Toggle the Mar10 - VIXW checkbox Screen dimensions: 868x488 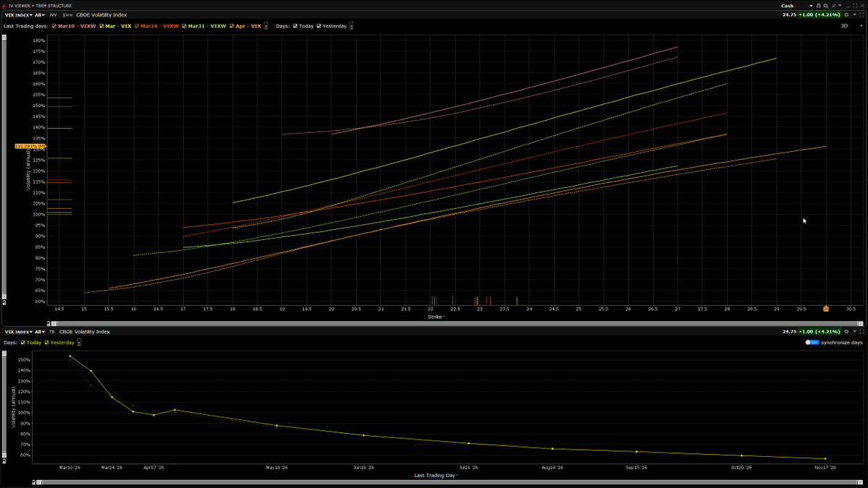54,26
